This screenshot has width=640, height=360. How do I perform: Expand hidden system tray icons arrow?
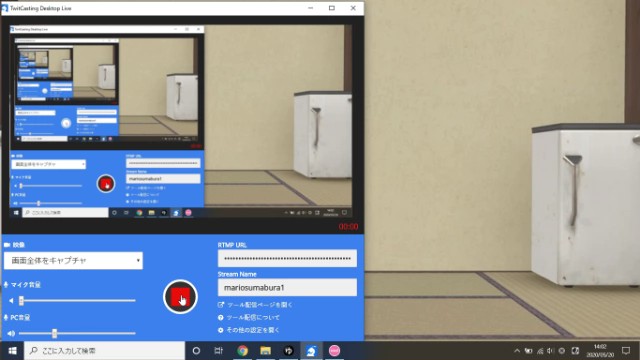517,351
